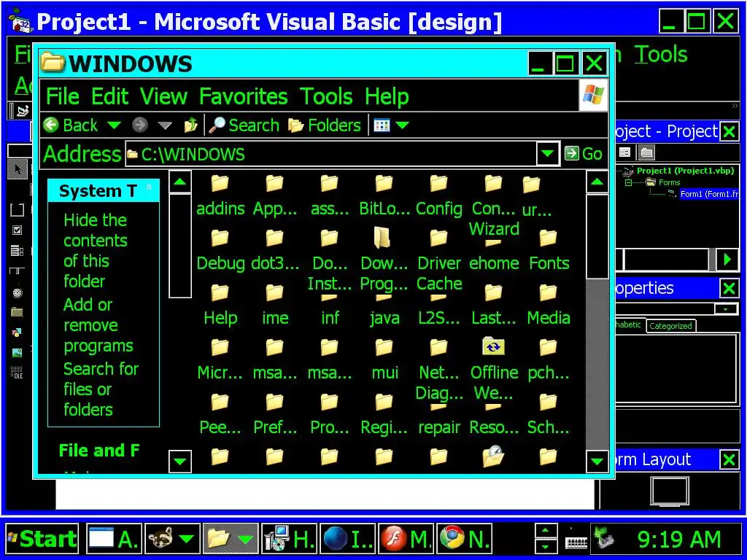Select the OLE control in VB toolbox
The height and width of the screenshot is (560, 747).
(18, 373)
